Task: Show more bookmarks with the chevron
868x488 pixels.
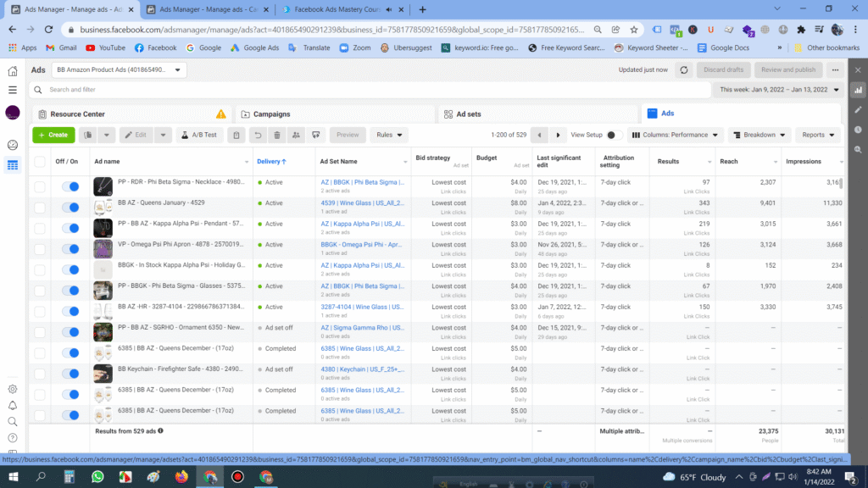Action: pyautogui.click(x=780, y=47)
